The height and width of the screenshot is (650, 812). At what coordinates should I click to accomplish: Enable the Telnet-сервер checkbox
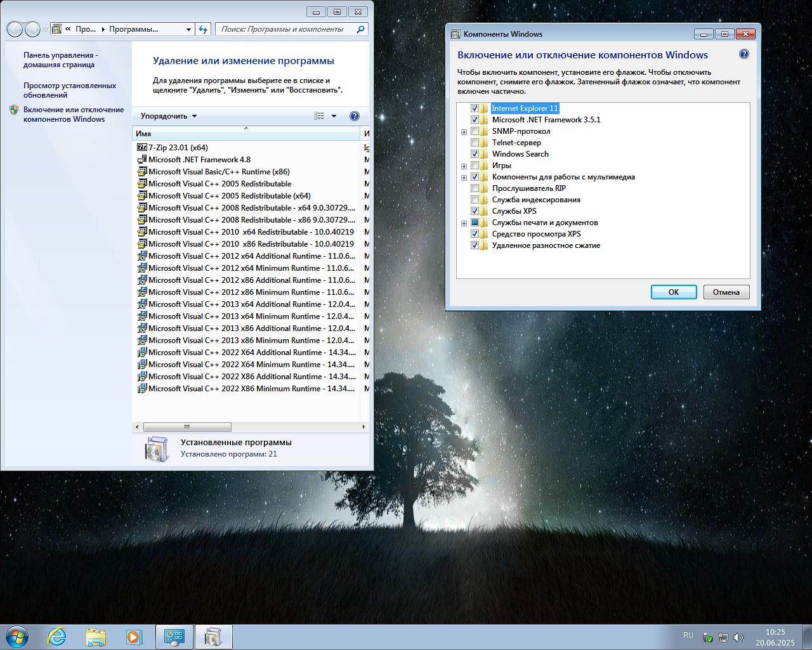coord(475,143)
